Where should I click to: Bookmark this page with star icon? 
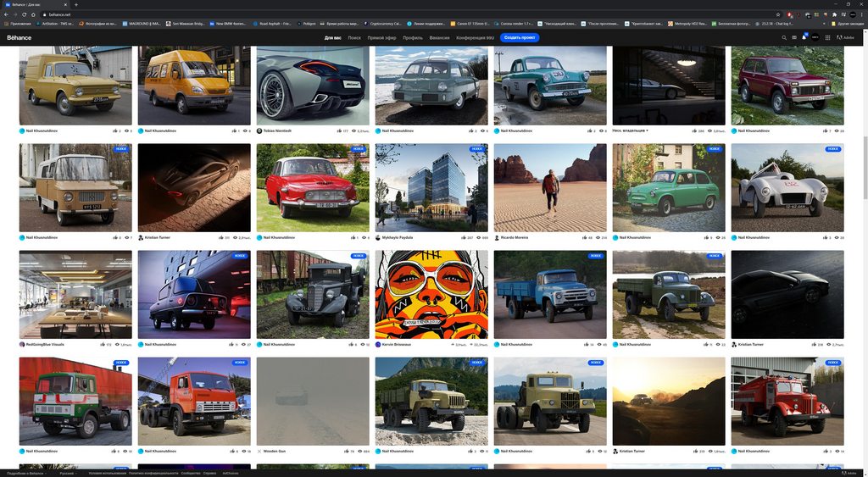pyautogui.click(x=778, y=14)
